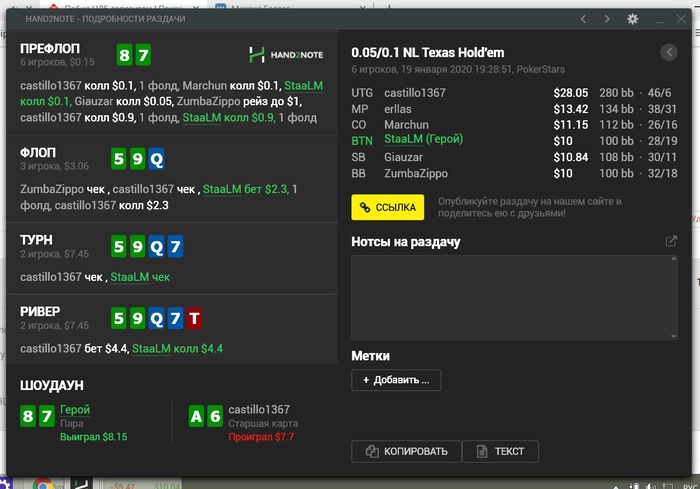Click ПРЕФЛОП section heading
Viewport: 700px width, 489px height.
pyautogui.click(x=50, y=48)
